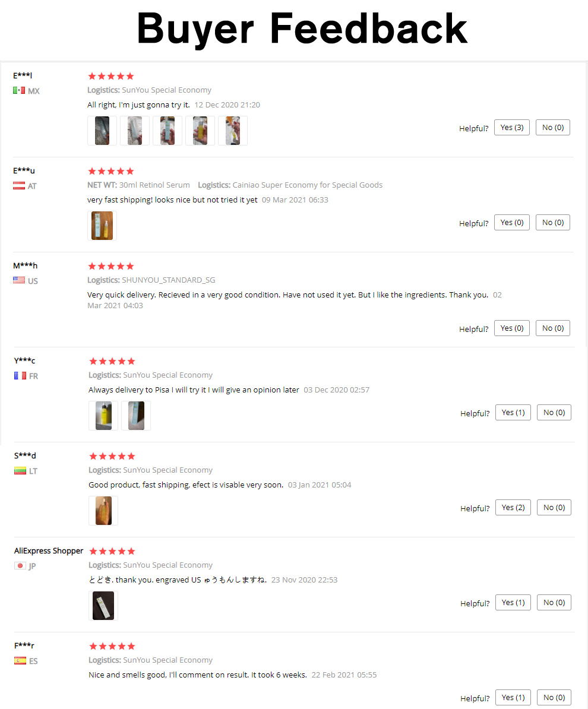Open AliExpress Shopper's review photo thumbnail

point(103,606)
